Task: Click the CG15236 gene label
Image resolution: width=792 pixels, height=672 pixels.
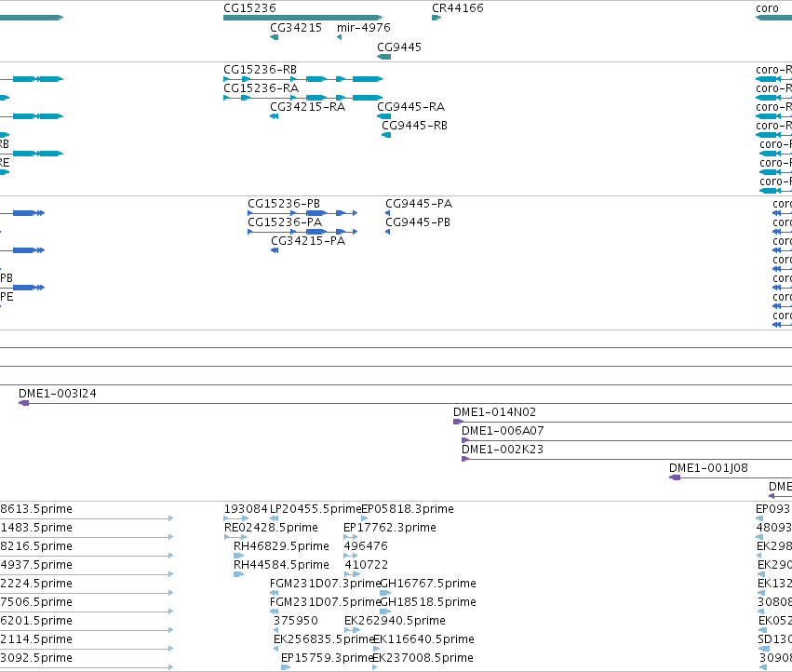Action: tap(249, 8)
